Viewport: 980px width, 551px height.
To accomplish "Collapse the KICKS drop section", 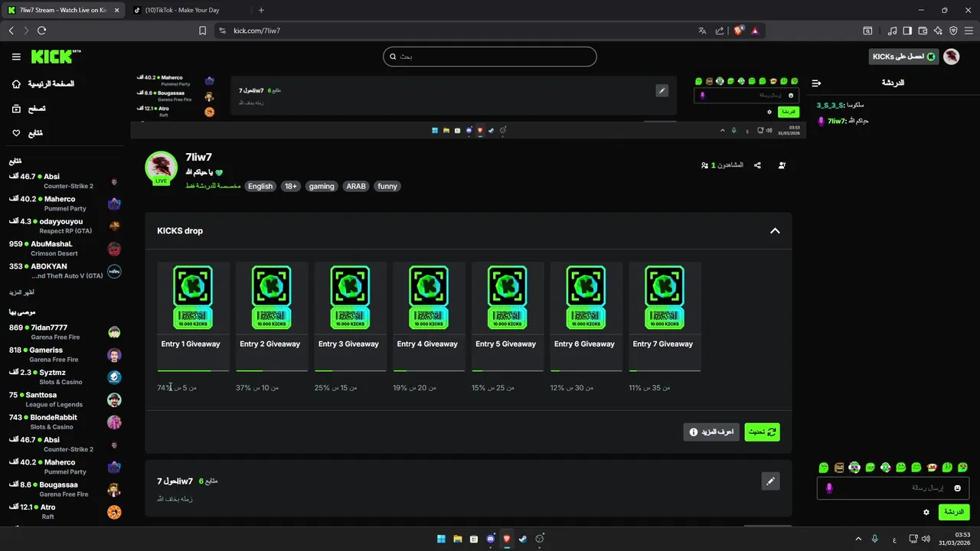I will coord(775,230).
